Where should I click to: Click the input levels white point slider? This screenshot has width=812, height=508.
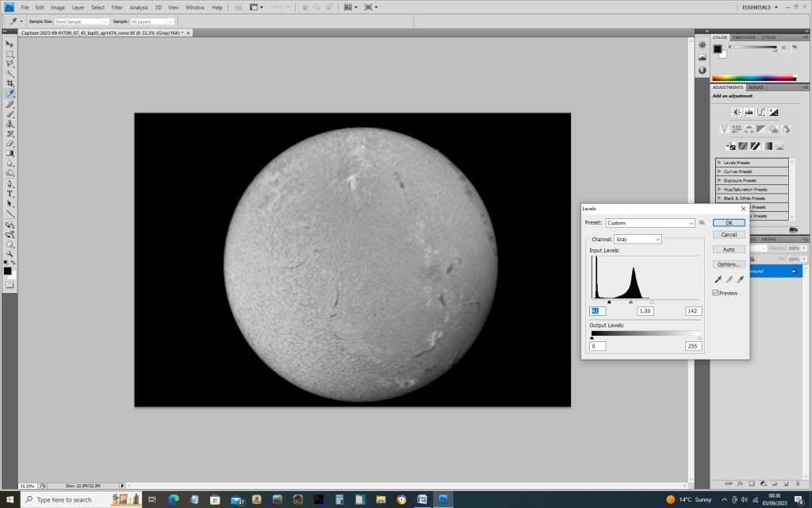coord(652,302)
